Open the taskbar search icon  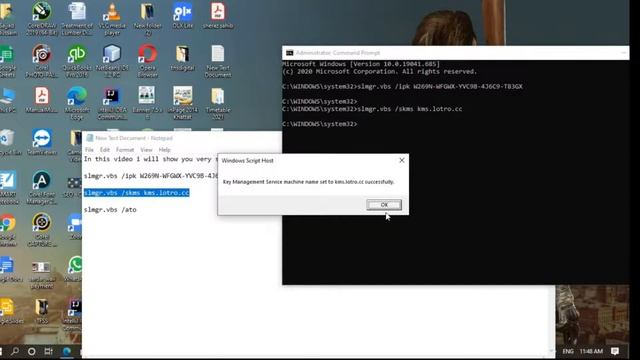point(15,351)
